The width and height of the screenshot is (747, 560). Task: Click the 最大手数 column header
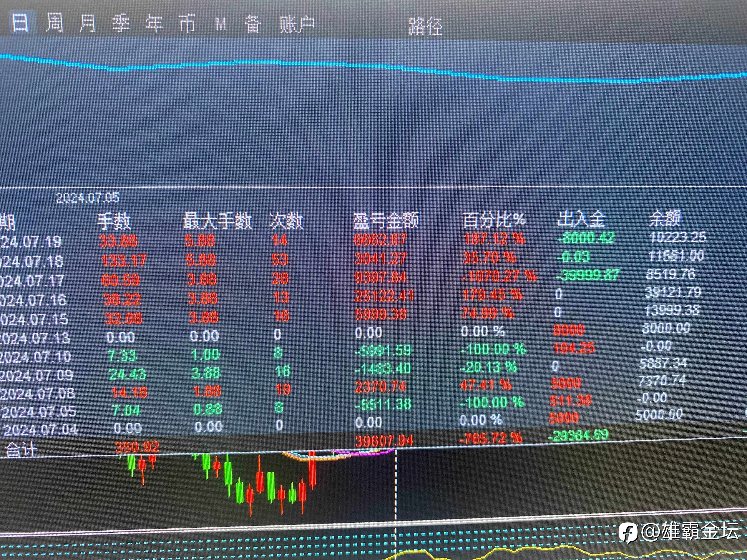coord(218,221)
